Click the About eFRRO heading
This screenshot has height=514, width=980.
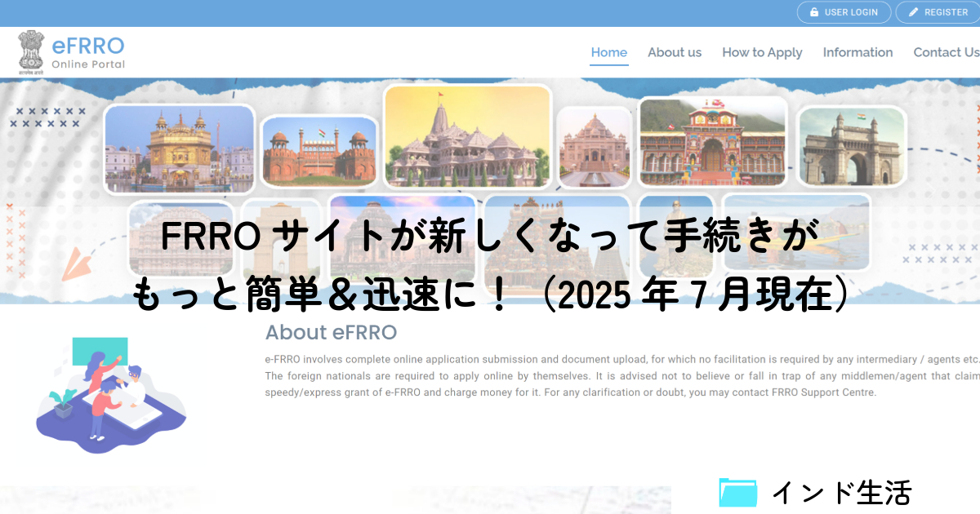pyautogui.click(x=331, y=332)
